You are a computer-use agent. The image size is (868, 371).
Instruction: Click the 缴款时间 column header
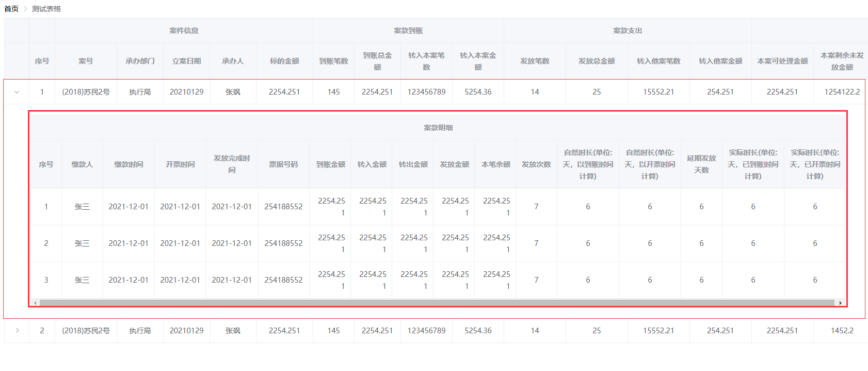tap(128, 164)
